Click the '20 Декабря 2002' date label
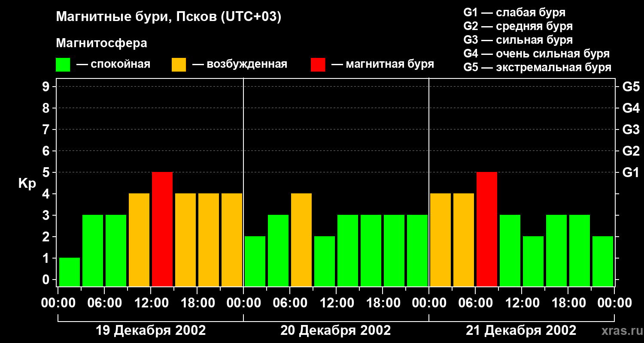This screenshot has height=343, width=644. coord(336,330)
